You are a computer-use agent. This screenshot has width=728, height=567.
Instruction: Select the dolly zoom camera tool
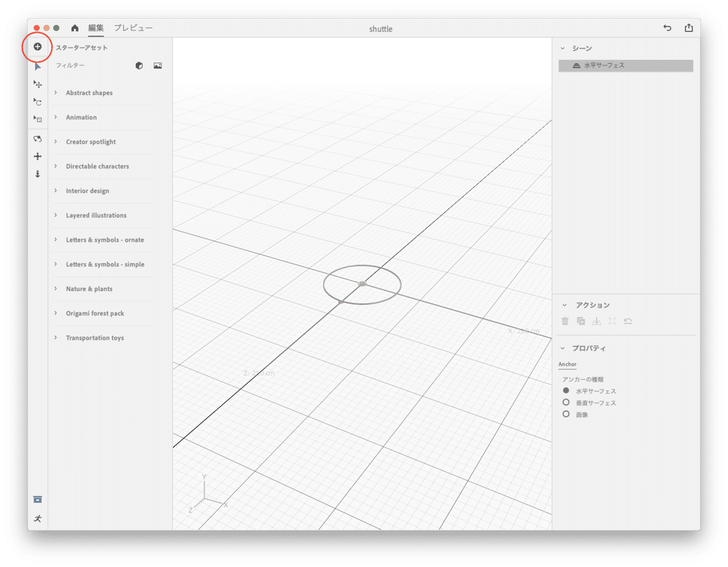point(38,174)
